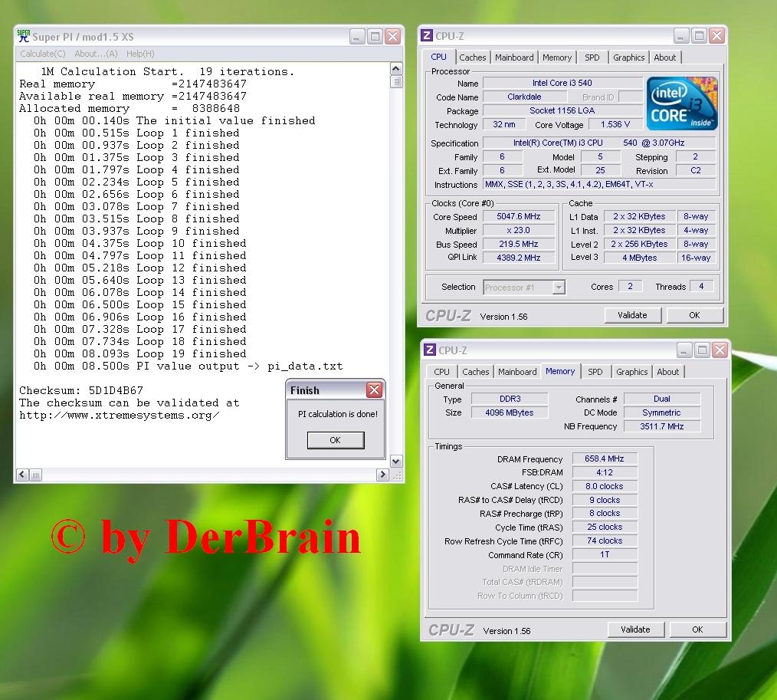This screenshot has width=777, height=700.
Task: Click the DRAM Frequency value 658.4 MHz
Action: 605,459
